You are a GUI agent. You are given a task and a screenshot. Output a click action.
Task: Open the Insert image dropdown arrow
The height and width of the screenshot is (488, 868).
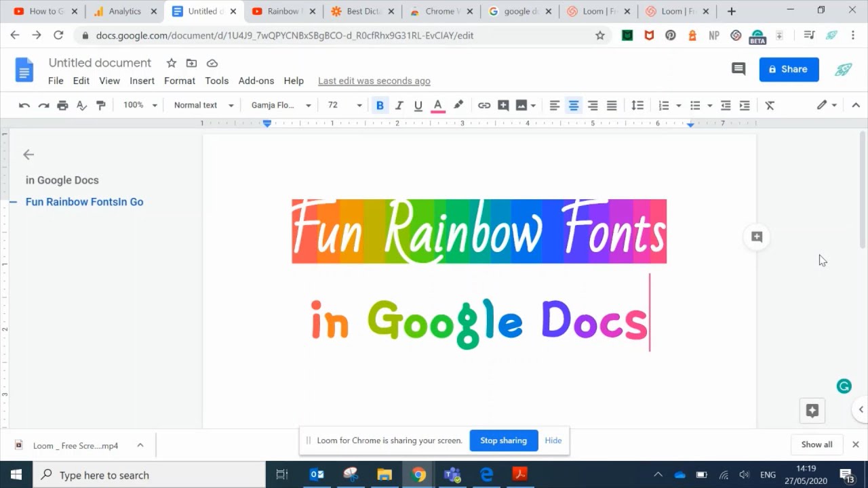click(x=533, y=106)
